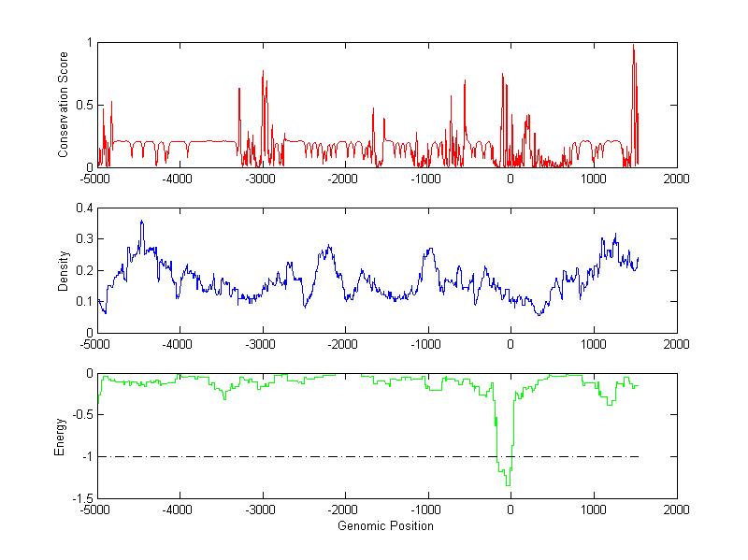
Task: Click the "Energy" y-axis label
Action: (60, 436)
